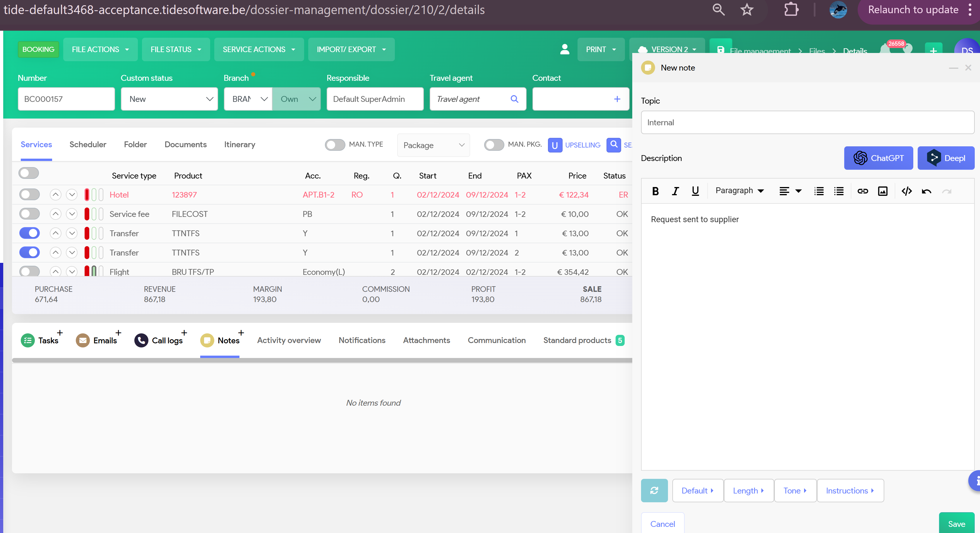The image size is (980, 533).
Task: Enable the Hotel service row toggle
Action: pos(30,194)
